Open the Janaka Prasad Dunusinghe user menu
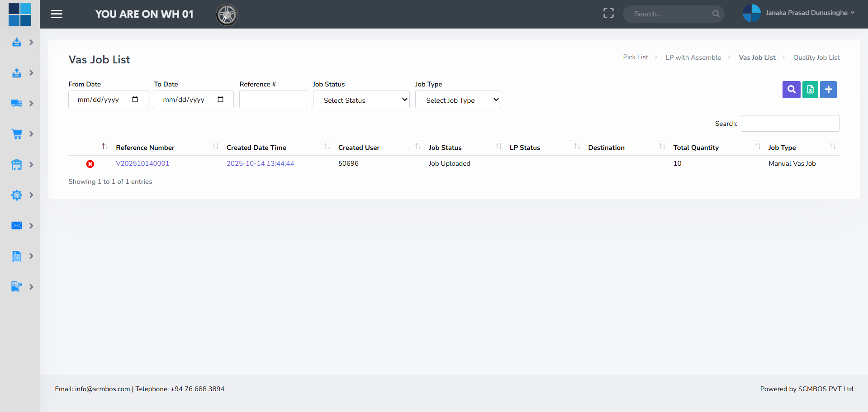The height and width of the screenshot is (412, 868). (799, 13)
